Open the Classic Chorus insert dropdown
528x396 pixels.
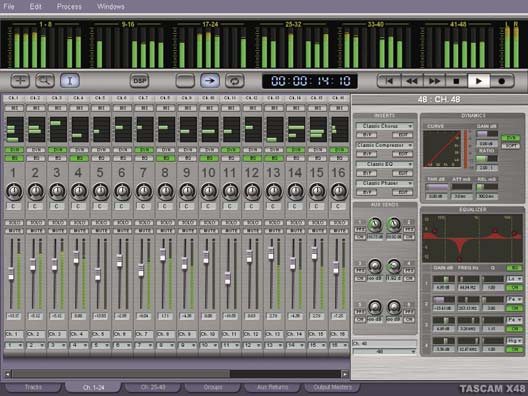click(x=384, y=126)
